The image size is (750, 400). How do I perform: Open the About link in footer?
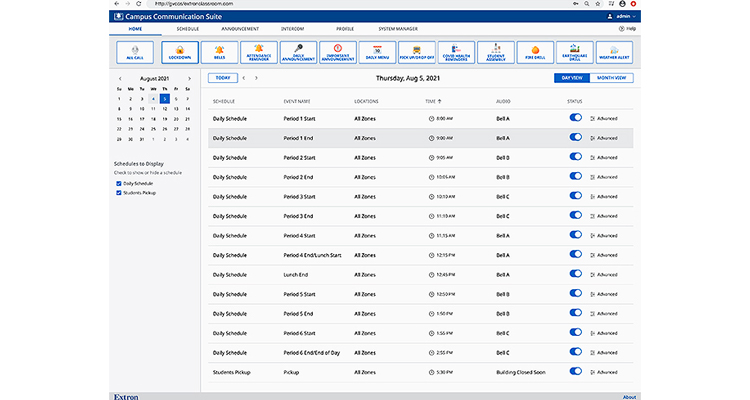(629, 397)
